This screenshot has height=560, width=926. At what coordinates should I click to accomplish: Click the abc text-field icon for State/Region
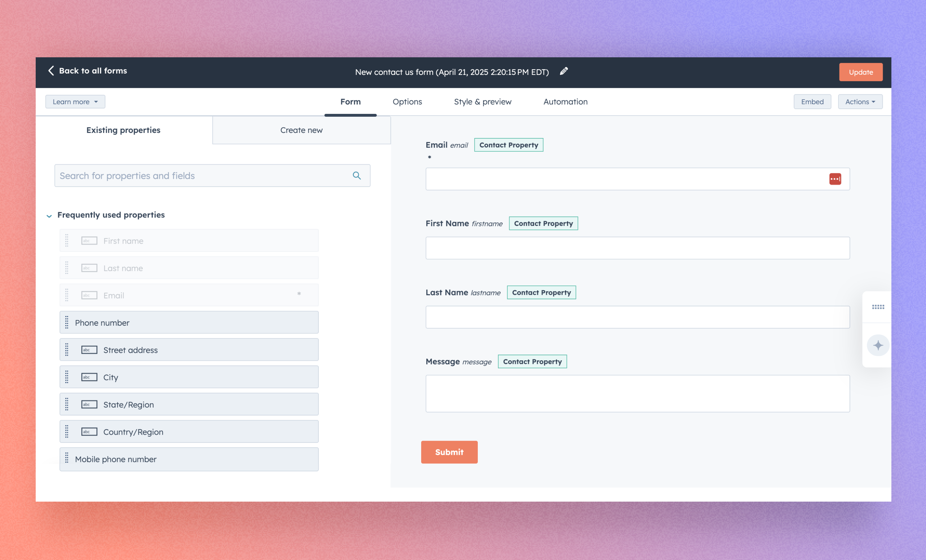(x=89, y=405)
